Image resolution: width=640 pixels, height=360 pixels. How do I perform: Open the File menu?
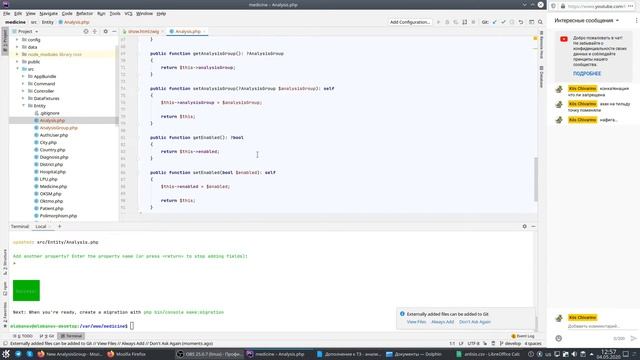coord(6,13)
